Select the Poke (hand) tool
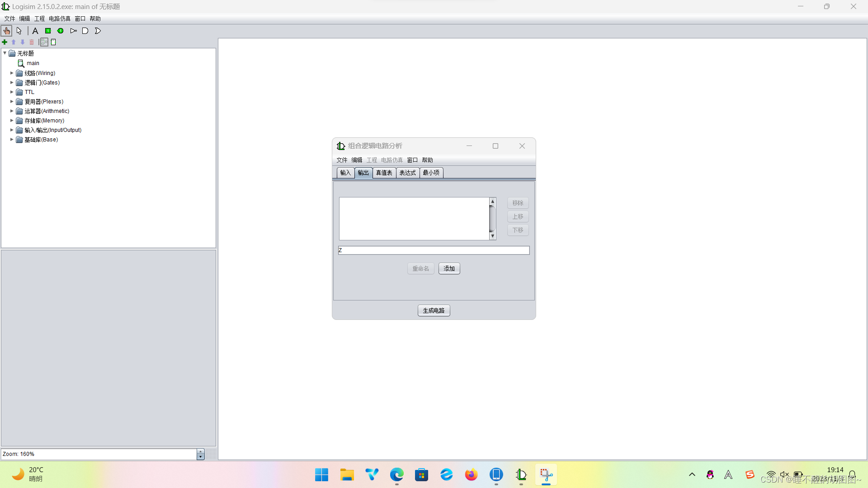 pos(6,31)
